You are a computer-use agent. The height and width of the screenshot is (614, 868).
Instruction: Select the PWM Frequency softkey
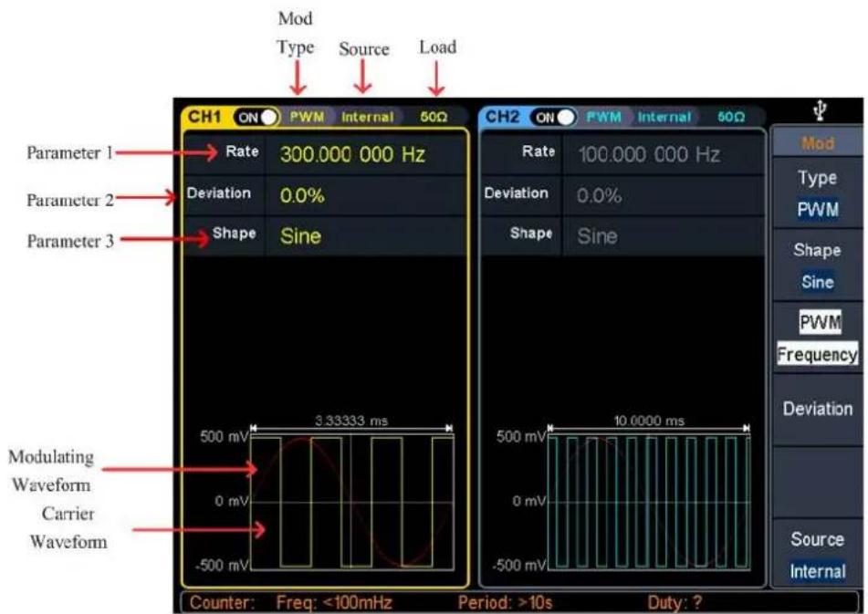coord(817,338)
